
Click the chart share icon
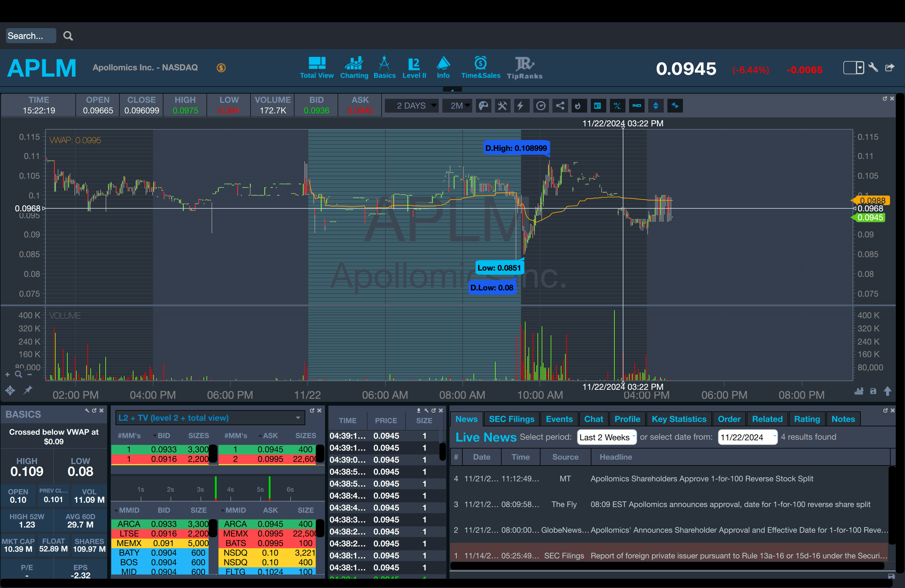[560, 106]
